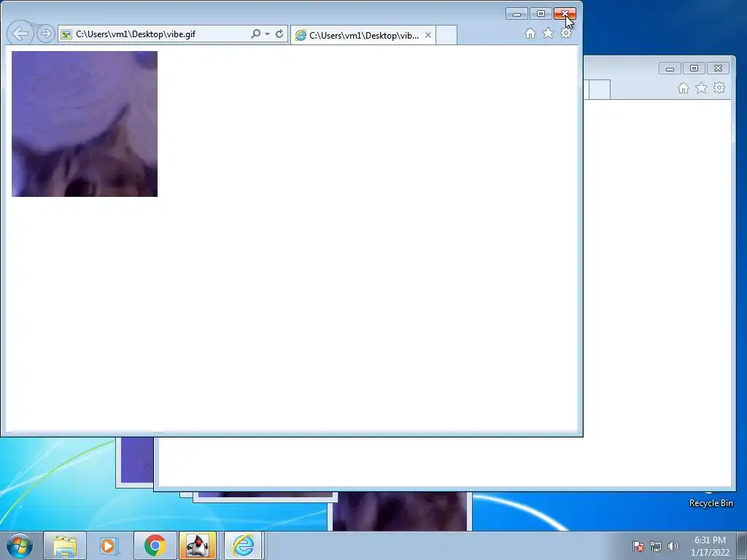Maximize the front Internet Explorer window
This screenshot has height=560, width=747.
coord(541,14)
